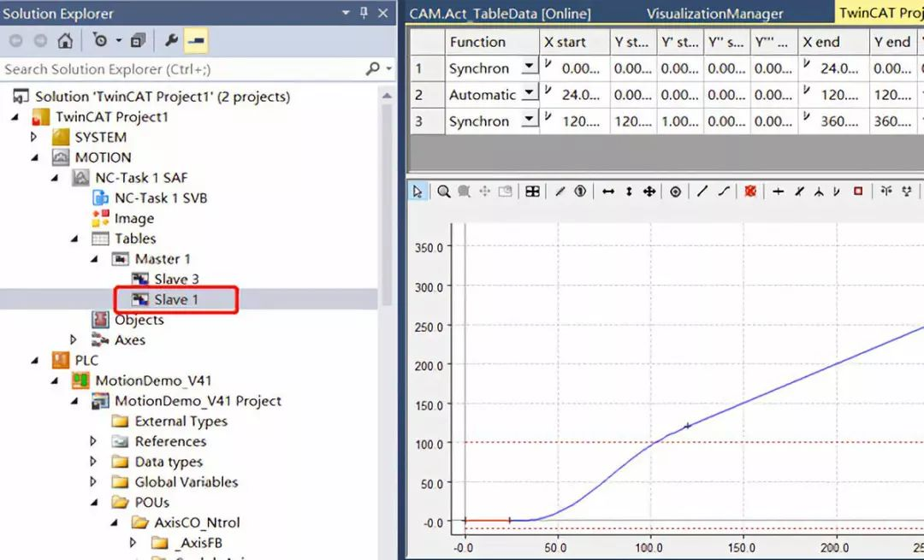Open the Solution Explorer window position dropdown
Viewport: 924px width, 560px height.
[346, 13]
